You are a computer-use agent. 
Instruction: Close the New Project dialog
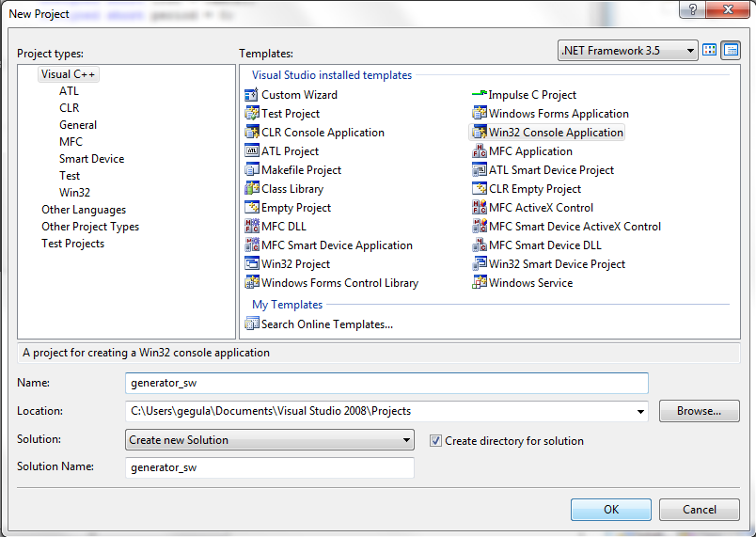(x=728, y=9)
